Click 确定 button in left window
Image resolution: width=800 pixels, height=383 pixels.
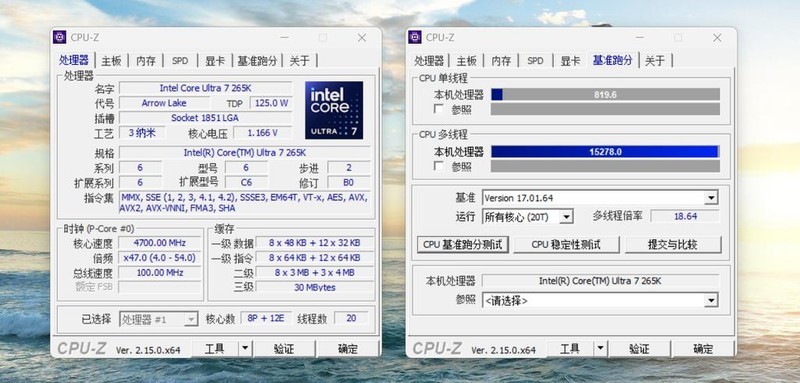pos(348,349)
